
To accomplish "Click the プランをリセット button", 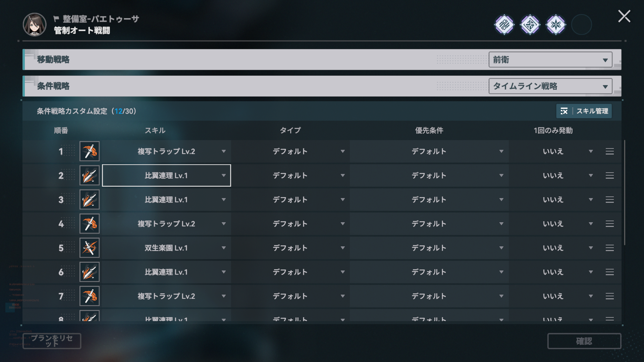I will point(52,341).
